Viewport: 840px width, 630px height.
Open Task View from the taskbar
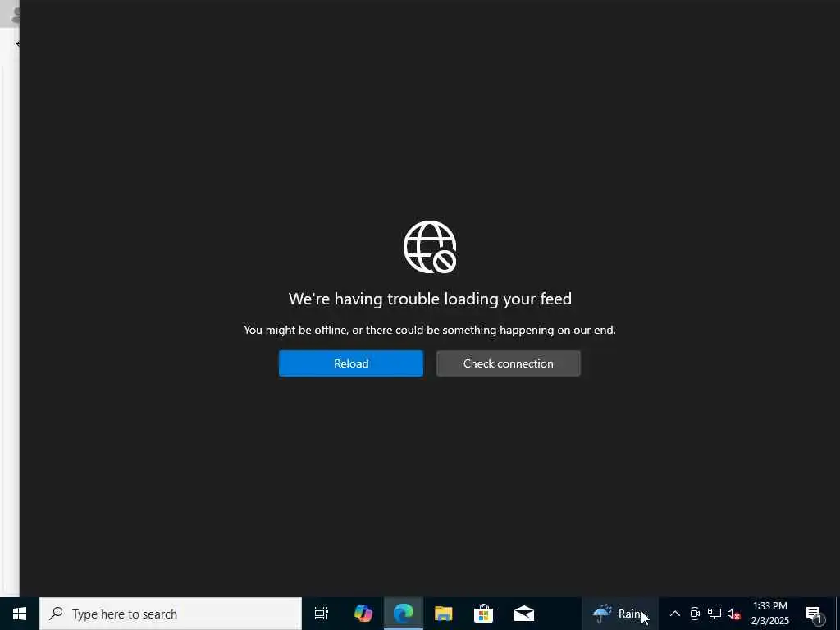[x=322, y=614]
